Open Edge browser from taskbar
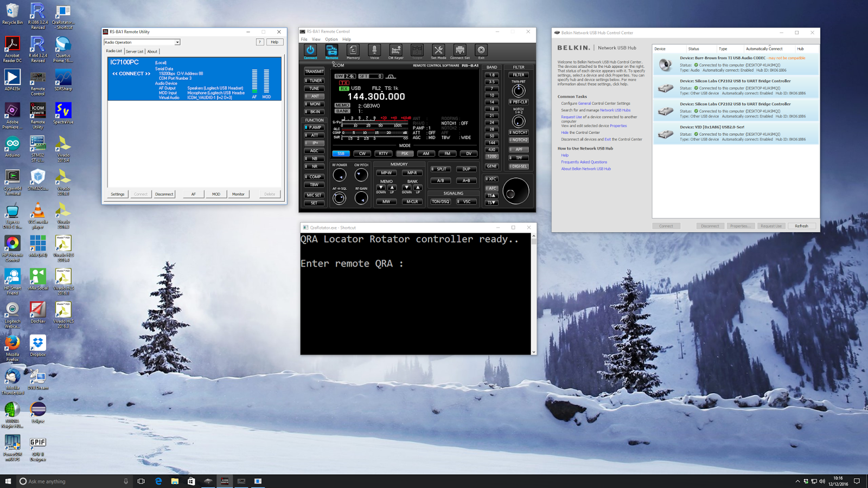This screenshot has width=868, height=488. pos(158,481)
